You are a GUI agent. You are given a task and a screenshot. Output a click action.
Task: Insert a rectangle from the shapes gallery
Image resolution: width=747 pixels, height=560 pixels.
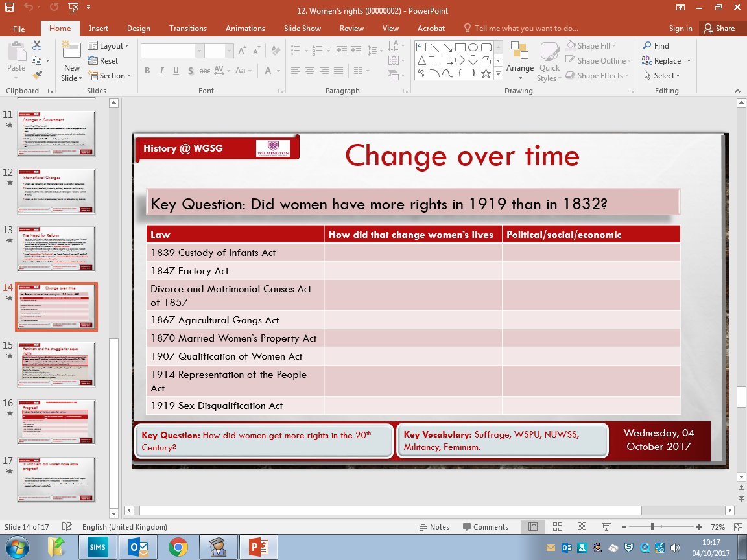(x=460, y=47)
